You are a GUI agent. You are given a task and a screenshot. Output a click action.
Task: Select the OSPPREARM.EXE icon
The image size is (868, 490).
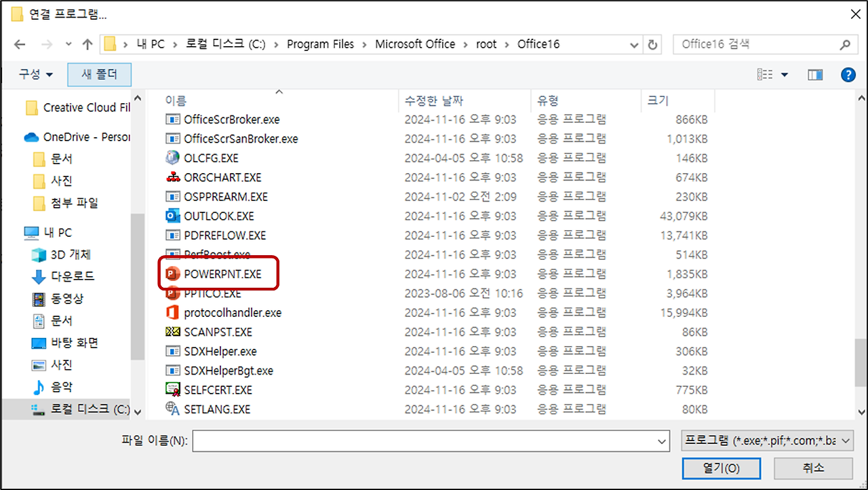[x=172, y=197]
